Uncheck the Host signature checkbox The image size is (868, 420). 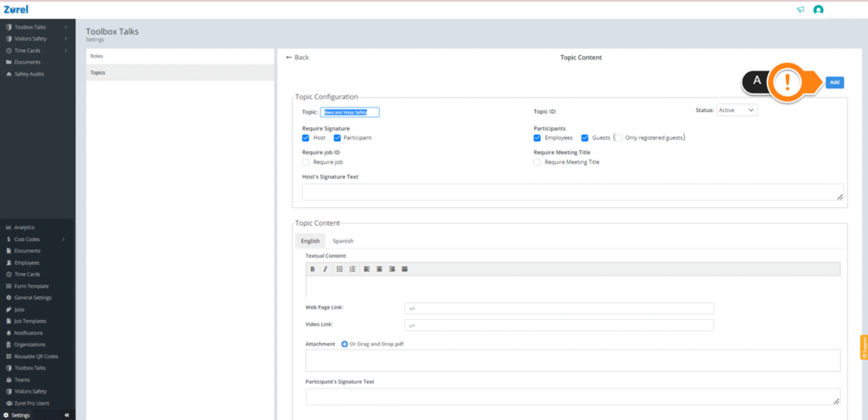[305, 138]
